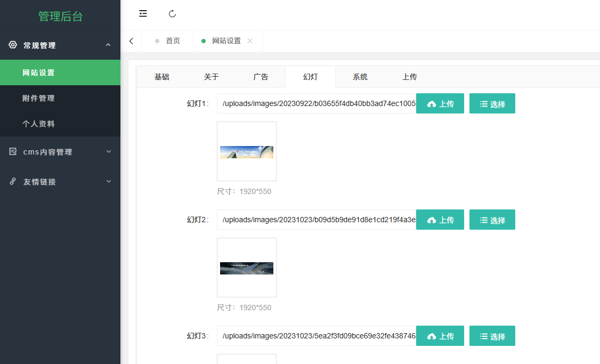
Task: Click the tabs scroll-left arrow
Action: click(131, 41)
